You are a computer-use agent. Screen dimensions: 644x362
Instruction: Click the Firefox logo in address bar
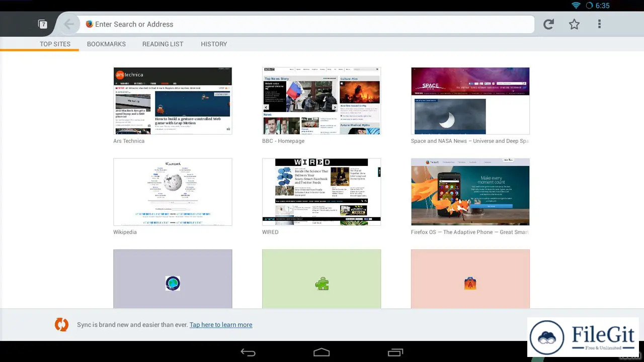click(90, 24)
